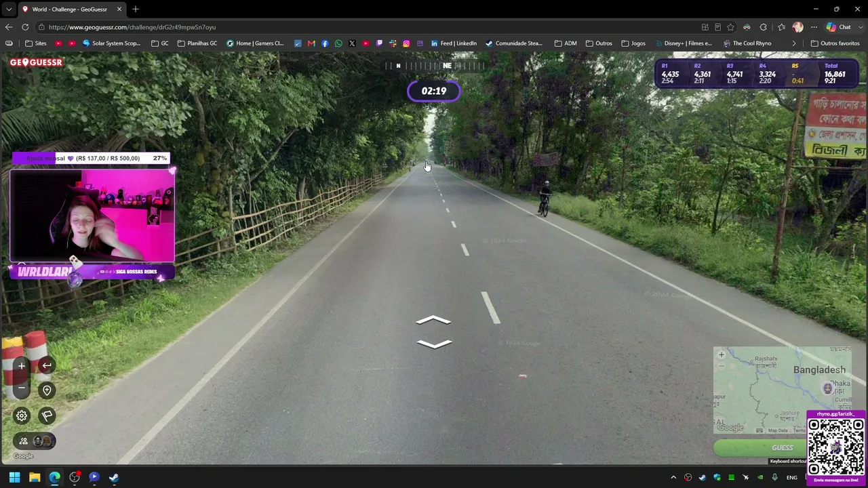Add this page to favorites star
This screenshot has width=868, height=488.
click(730, 27)
